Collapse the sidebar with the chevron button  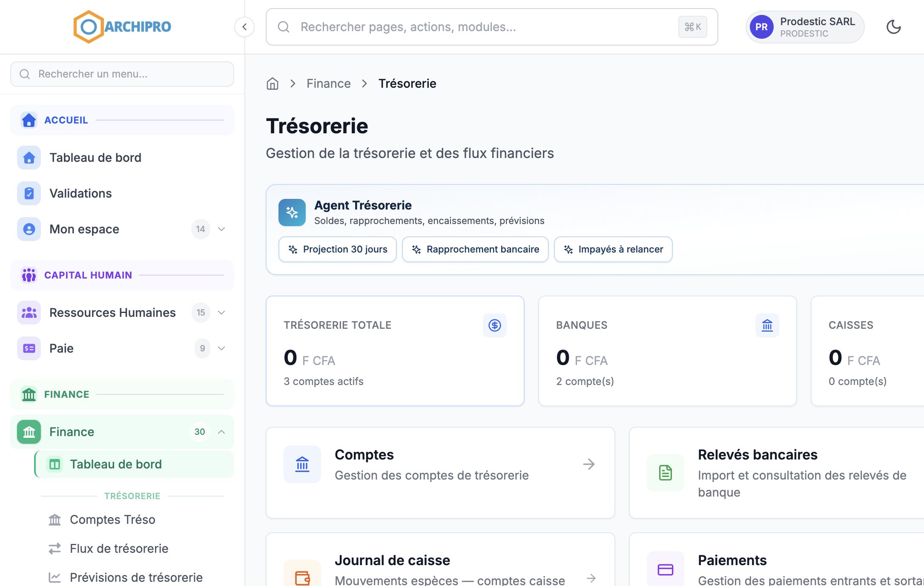(244, 27)
